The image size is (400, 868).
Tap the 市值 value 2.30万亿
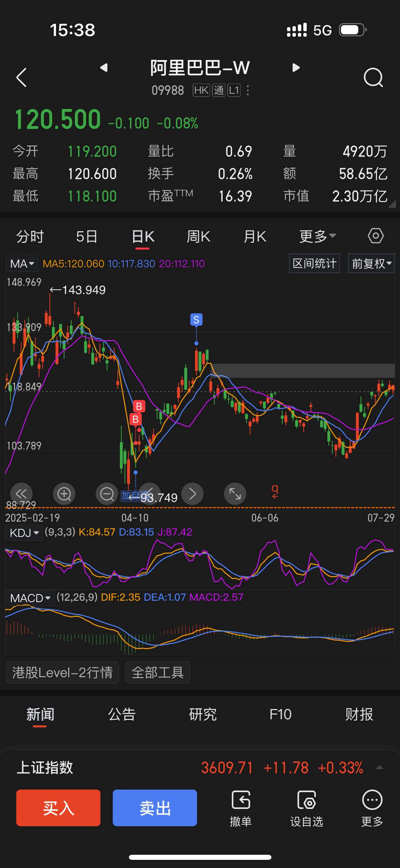pyautogui.click(x=360, y=196)
